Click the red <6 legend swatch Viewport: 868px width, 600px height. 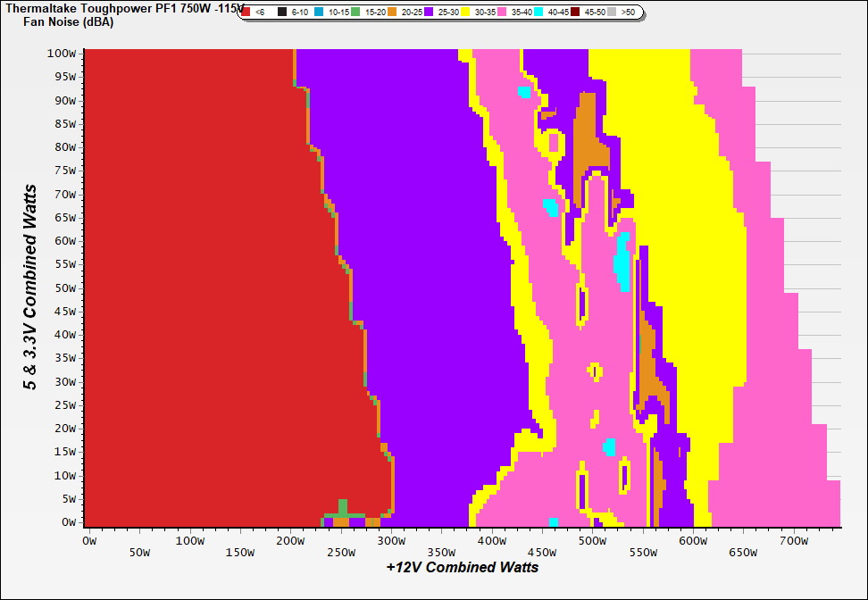246,12
